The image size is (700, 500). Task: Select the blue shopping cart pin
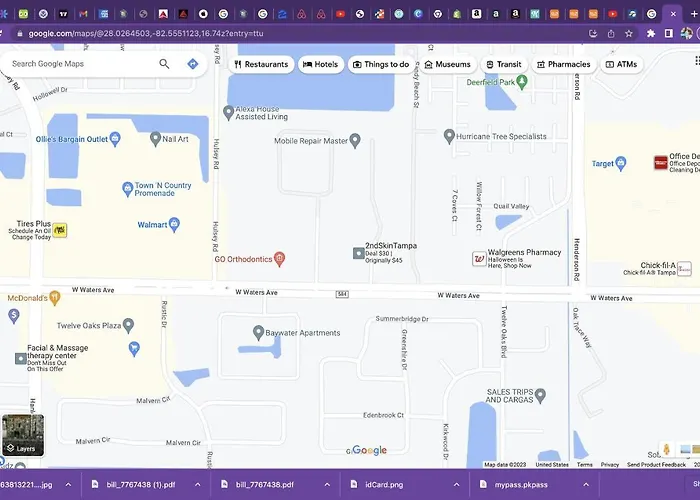[x=134, y=349]
